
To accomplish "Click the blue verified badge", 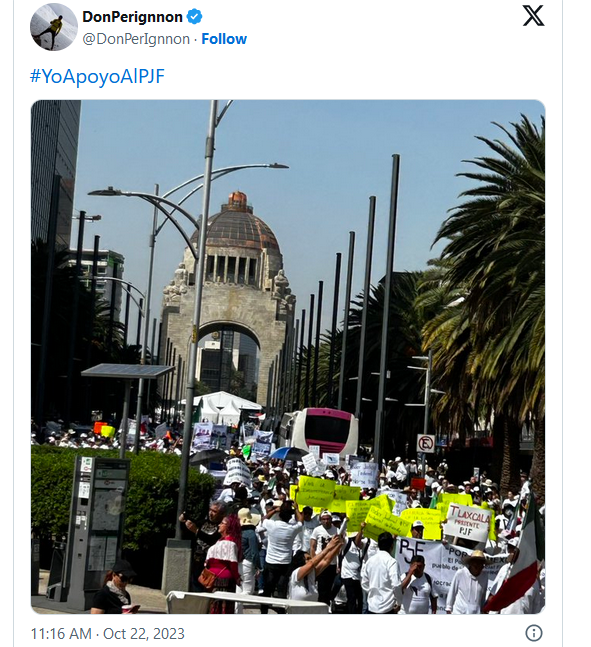I will click(194, 17).
